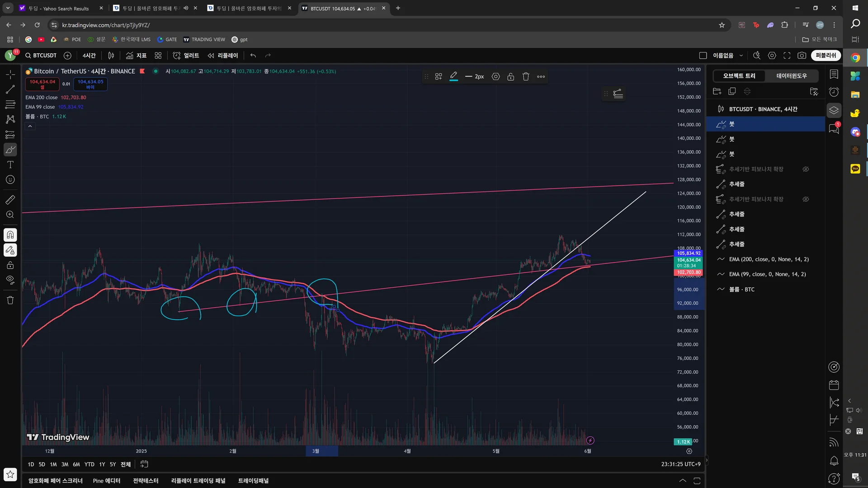
Task: Take chart snapshot with camera icon
Action: point(802,56)
